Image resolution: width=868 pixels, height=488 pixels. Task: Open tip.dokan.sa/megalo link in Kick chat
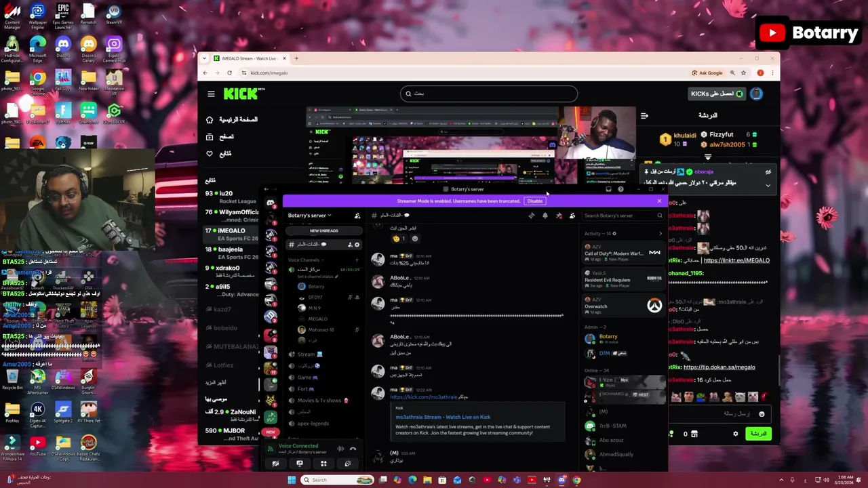pyautogui.click(x=719, y=367)
